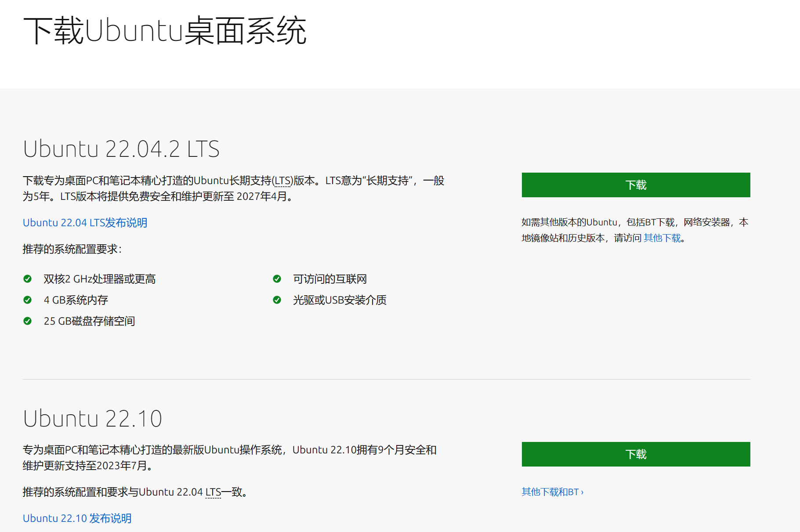This screenshot has width=800, height=532.
Task: Follow the 其他下载 link in the sidebar text
Action: coord(662,238)
